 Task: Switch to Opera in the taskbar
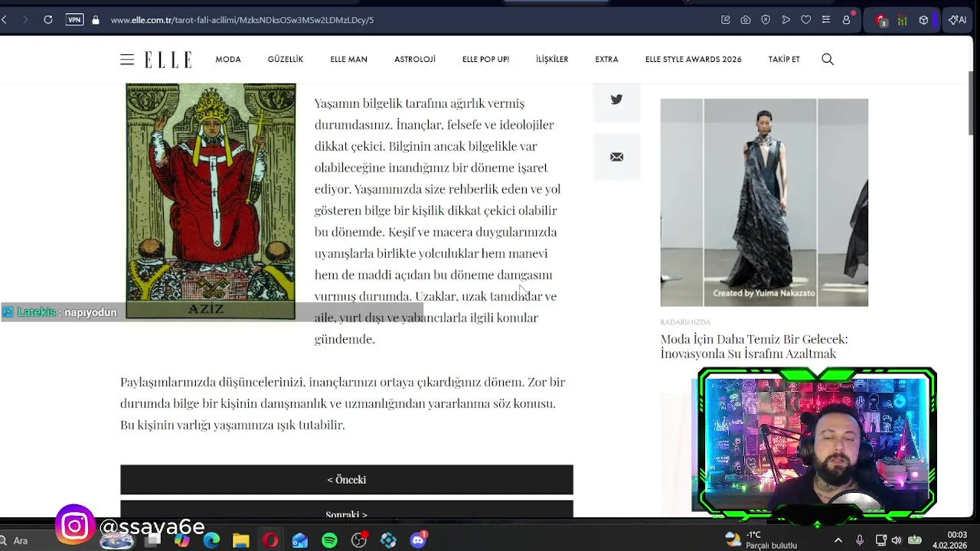click(270, 540)
